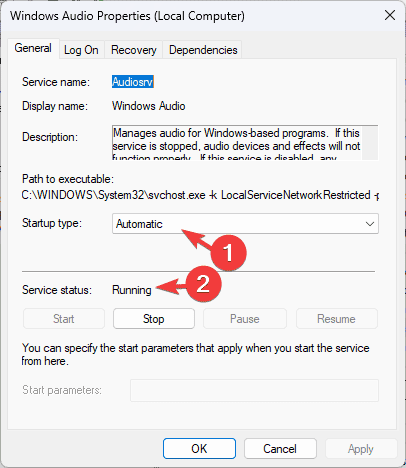Click the Description scrollbar

(370, 143)
